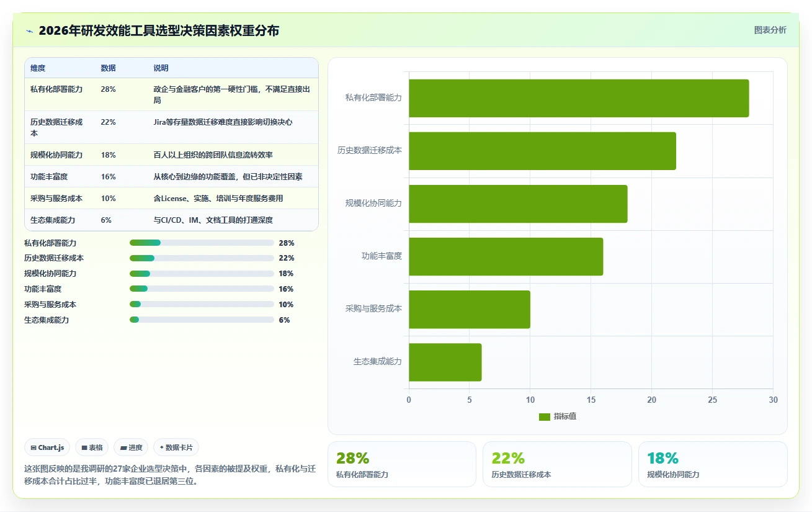Select the 表格 tag chip
This screenshot has height=512, width=812.
[92, 447]
